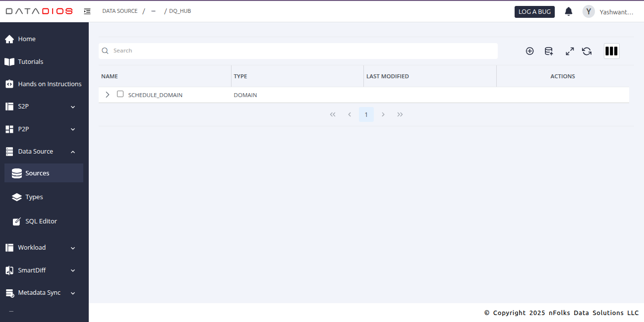
Task: Open the SQL Editor menu item
Action: (41, 221)
